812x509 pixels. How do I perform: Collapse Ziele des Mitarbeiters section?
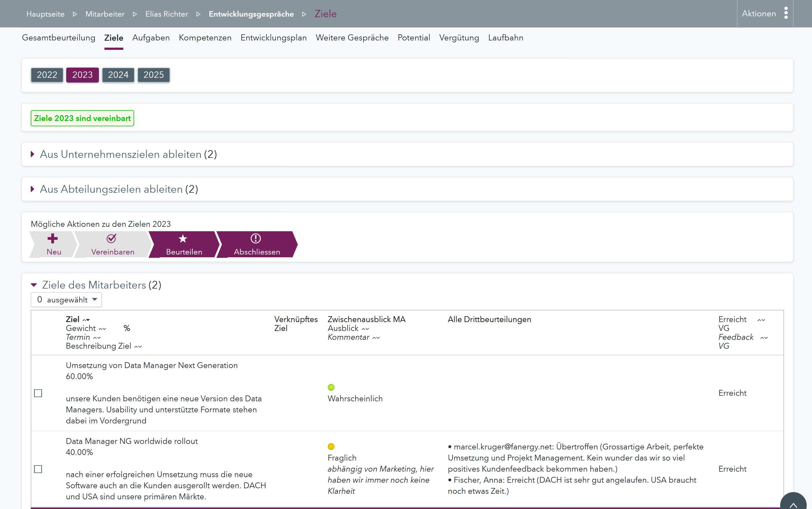34,285
